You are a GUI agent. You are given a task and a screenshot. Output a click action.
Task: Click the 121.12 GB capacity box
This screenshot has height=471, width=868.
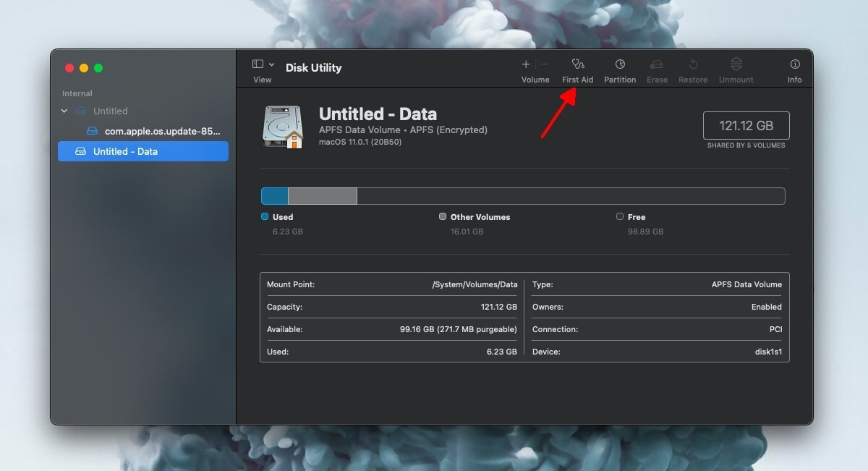(746, 126)
